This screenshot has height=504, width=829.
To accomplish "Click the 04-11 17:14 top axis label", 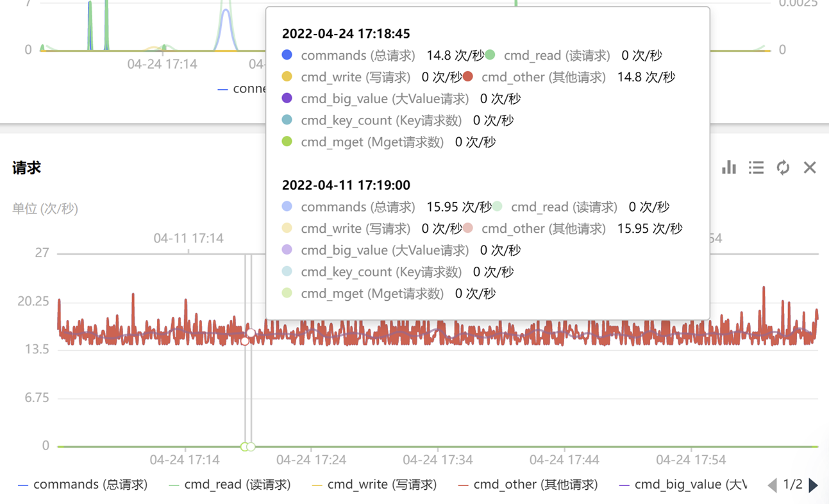I will (188, 239).
